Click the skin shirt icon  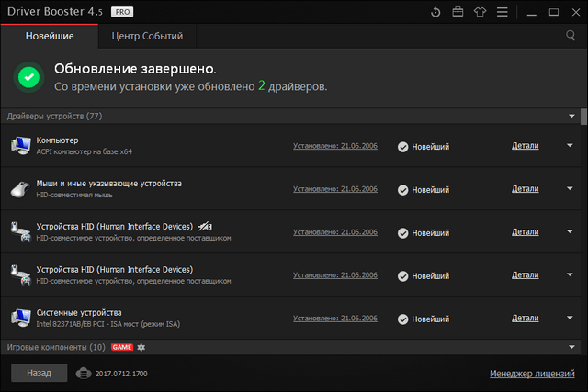[x=479, y=12]
